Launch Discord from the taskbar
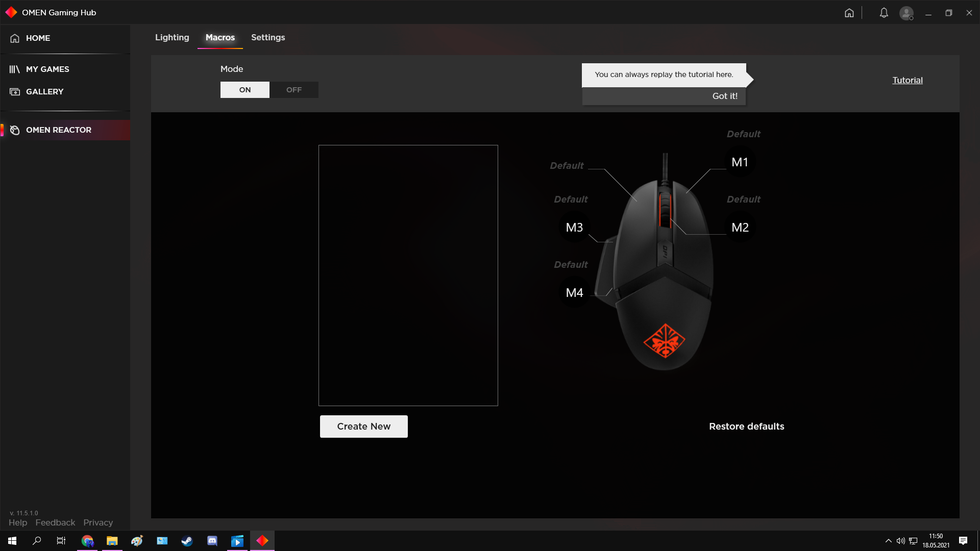The width and height of the screenshot is (980, 551). coord(212,541)
